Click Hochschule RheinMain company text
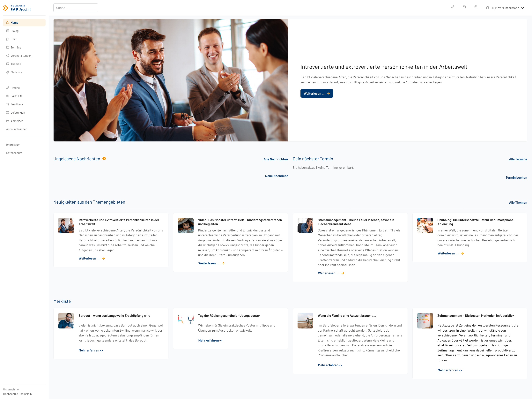This screenshot has width=532, height=399. [17, 394]
